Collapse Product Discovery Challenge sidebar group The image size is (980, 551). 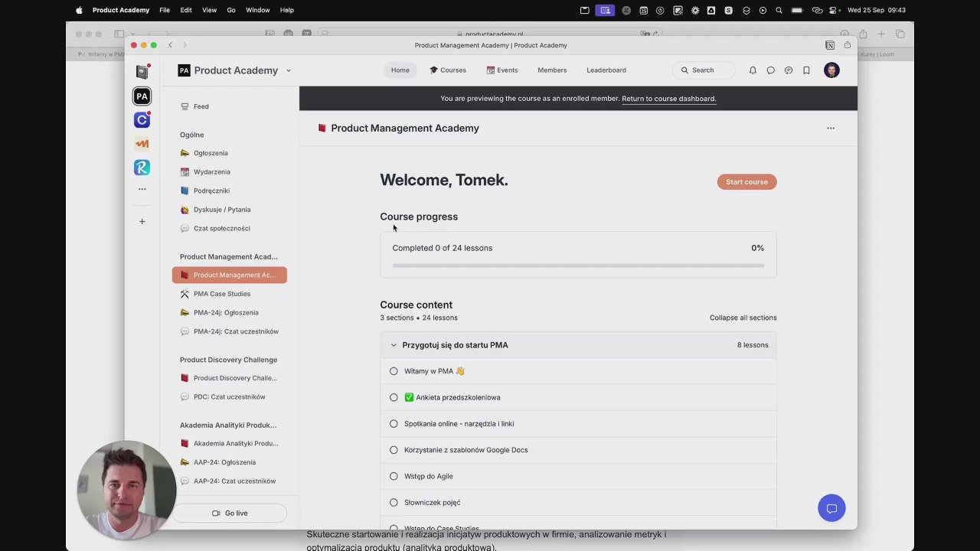(228, 360)
